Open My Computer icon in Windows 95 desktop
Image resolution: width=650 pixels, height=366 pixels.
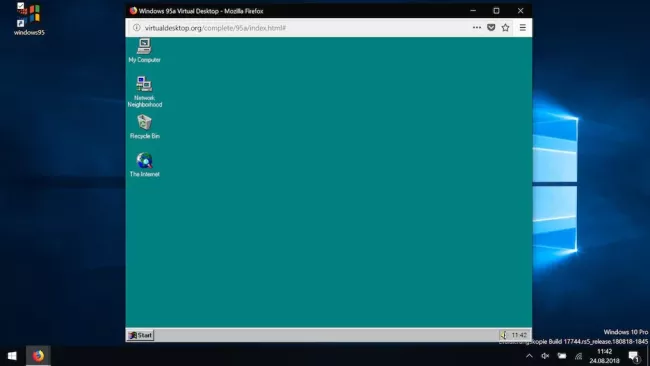coord(144,50)
